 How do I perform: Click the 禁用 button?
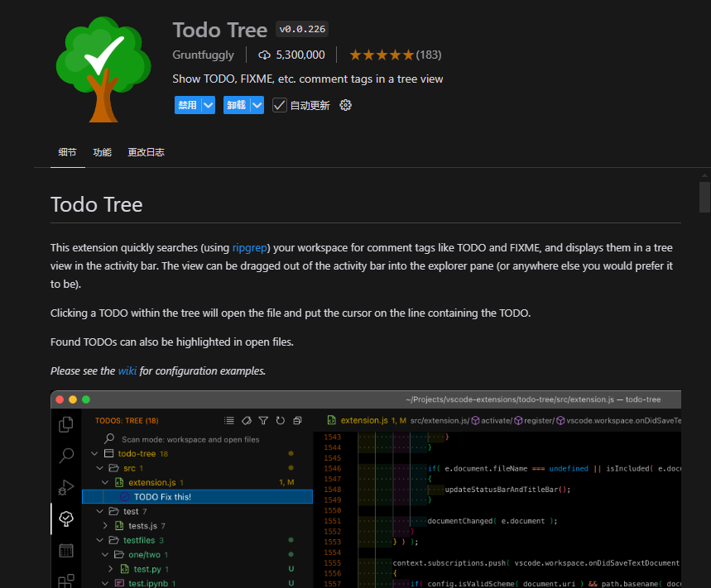pos(188,105)
